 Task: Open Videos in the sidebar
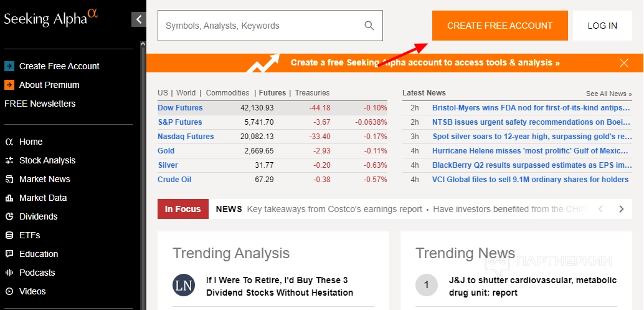32,291
